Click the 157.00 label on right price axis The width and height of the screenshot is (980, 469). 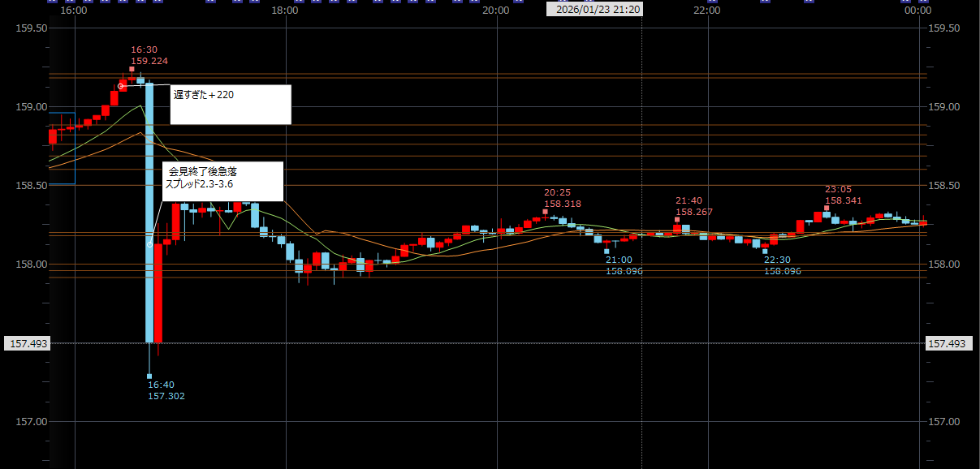point(944,422)
